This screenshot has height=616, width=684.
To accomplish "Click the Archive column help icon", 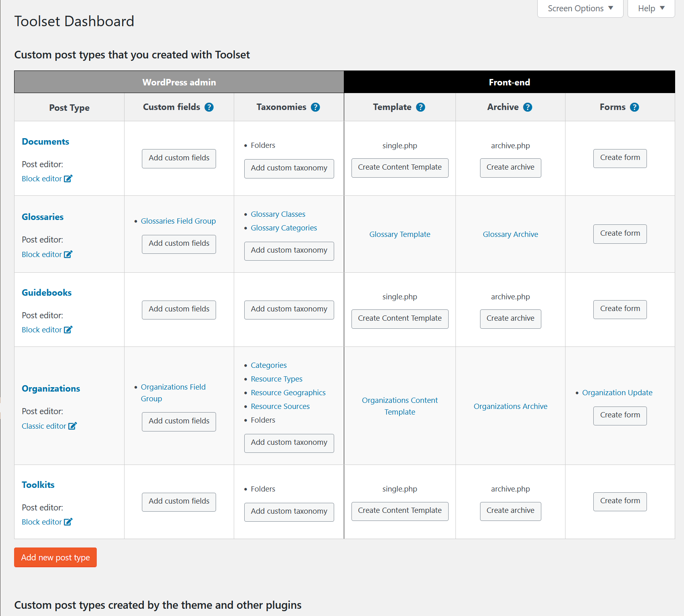I will tap(528, 107).
